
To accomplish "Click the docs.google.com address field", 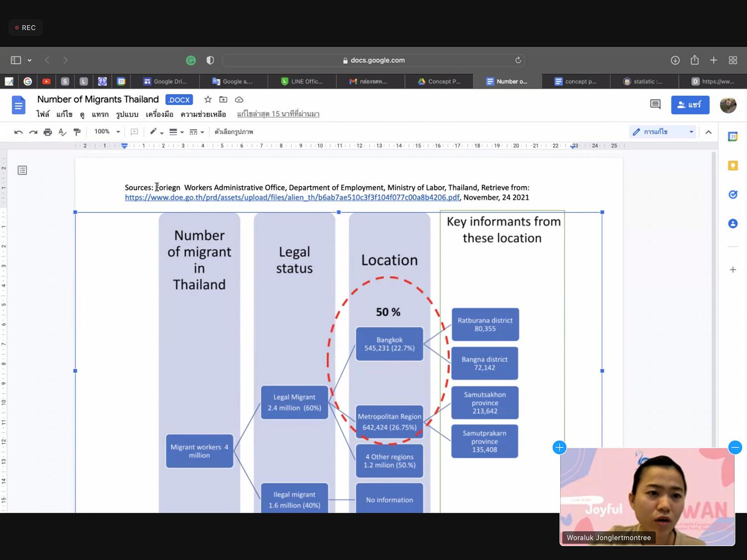I will (373, 60).
